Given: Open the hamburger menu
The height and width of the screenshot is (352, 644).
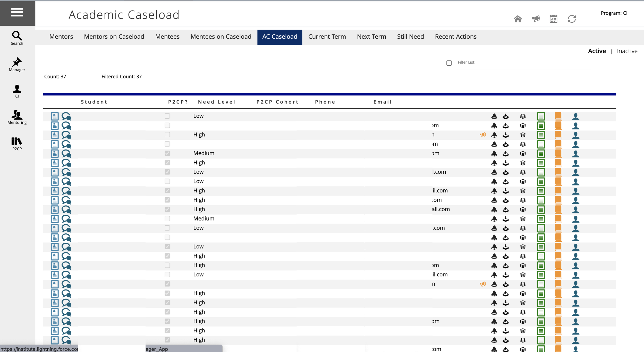Looking at the screenshot, I should pyautogui.click(x=17, y=12).
